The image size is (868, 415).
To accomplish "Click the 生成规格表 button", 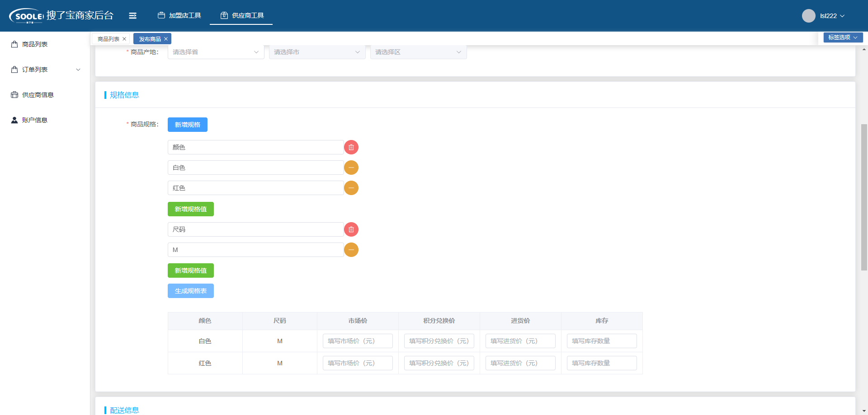I will pos(190,291).
